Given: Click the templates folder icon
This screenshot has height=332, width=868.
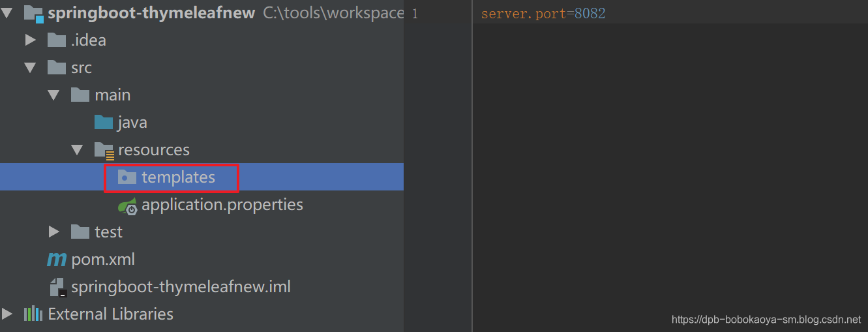Looking at the screenshot, I should [x=127, y=177].
